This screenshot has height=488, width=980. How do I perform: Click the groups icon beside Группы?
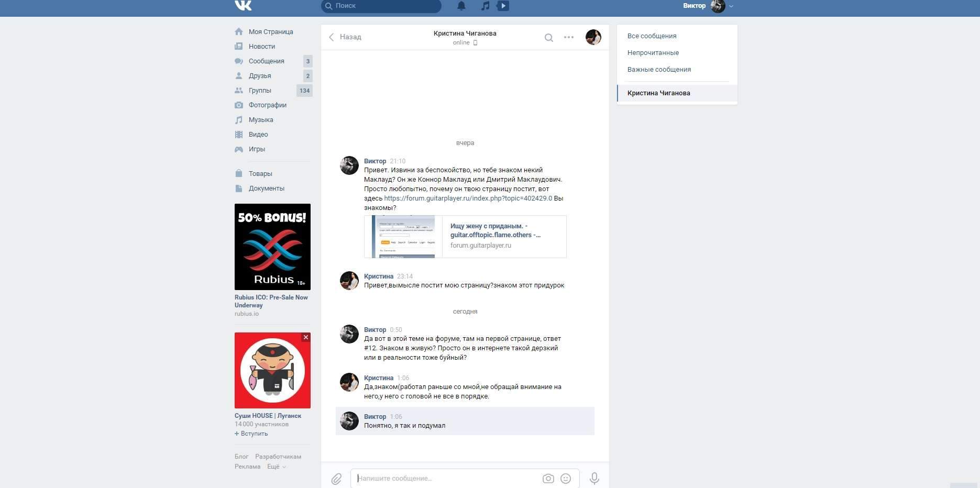pos(239,91)
